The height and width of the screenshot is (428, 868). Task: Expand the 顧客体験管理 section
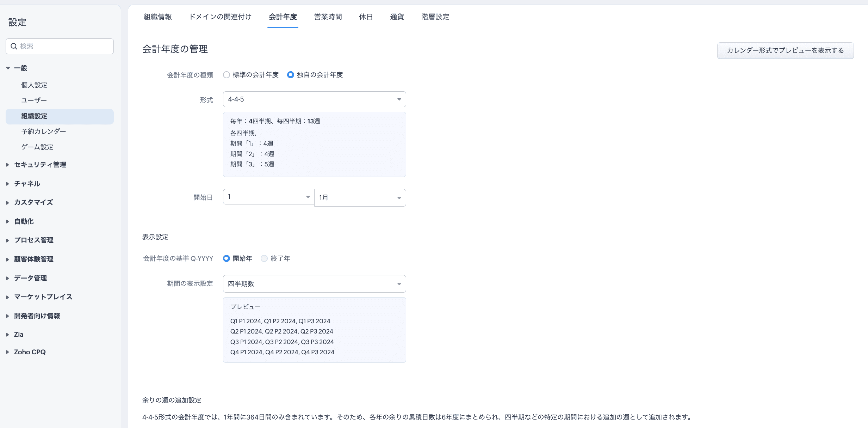pyautogui.click(x=8, y=259)
